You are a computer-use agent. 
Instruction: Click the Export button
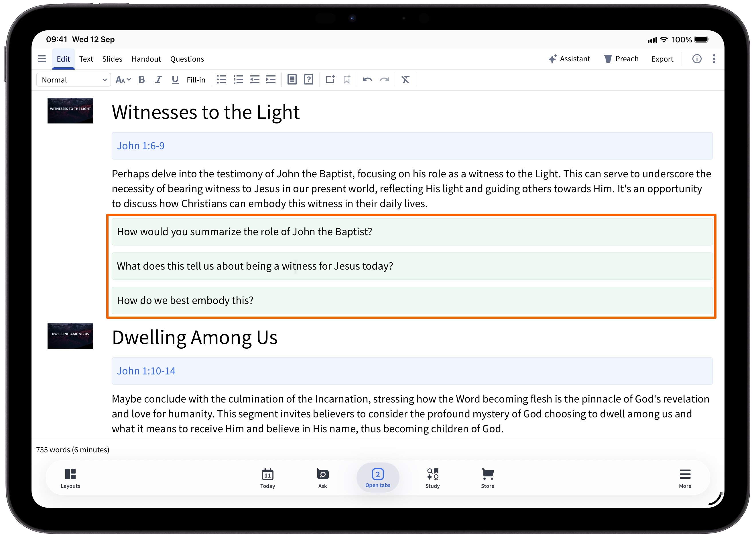tap(662, 59)
